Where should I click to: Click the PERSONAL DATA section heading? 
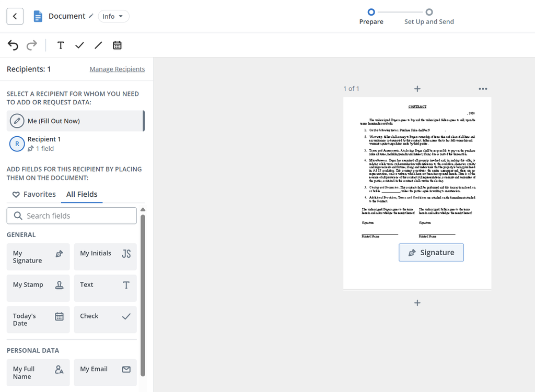[x=33, y=351]
